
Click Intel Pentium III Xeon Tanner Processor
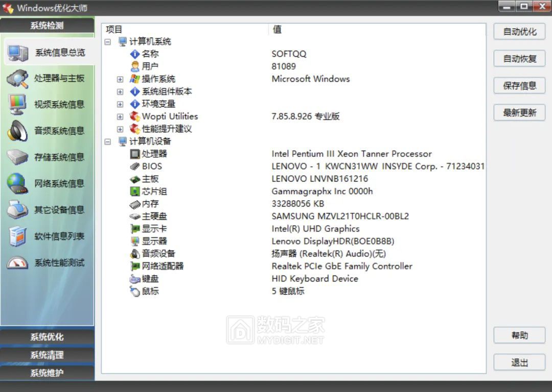(351, 154)
